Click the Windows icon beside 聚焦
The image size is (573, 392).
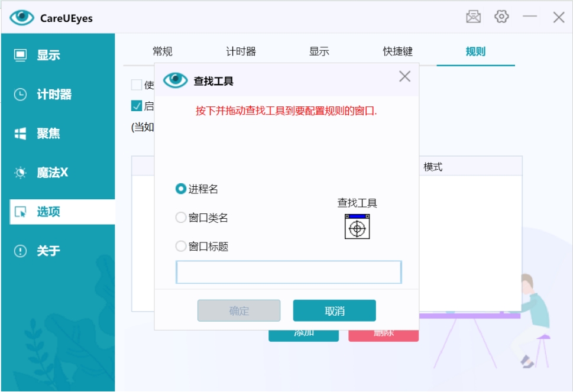(x=20, y=134)
